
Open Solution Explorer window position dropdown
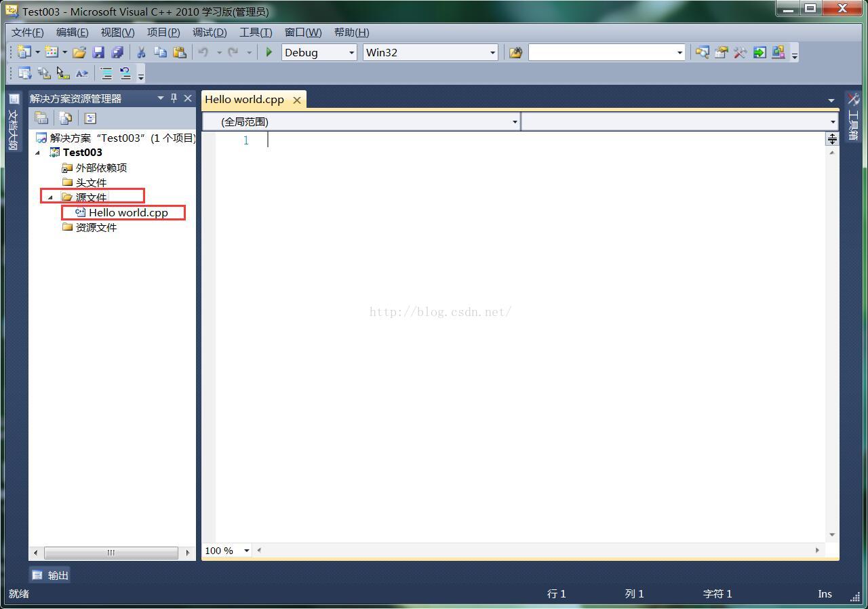point(161,98)
